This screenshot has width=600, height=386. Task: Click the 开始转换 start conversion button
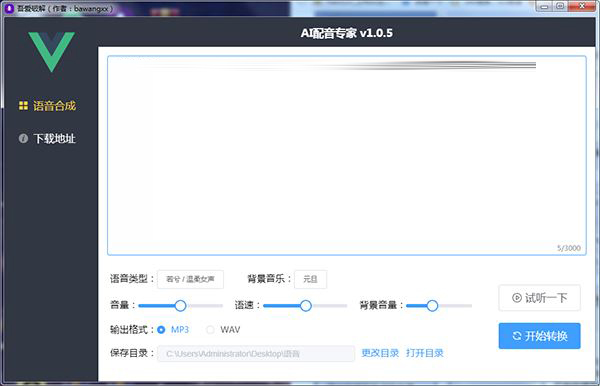540,336
